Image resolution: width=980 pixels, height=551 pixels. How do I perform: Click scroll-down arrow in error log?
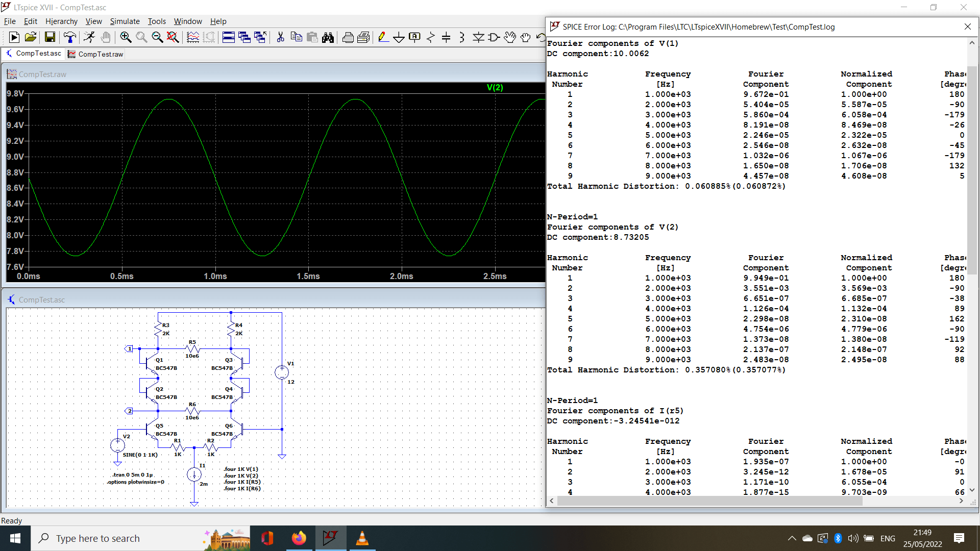[972, 490]
